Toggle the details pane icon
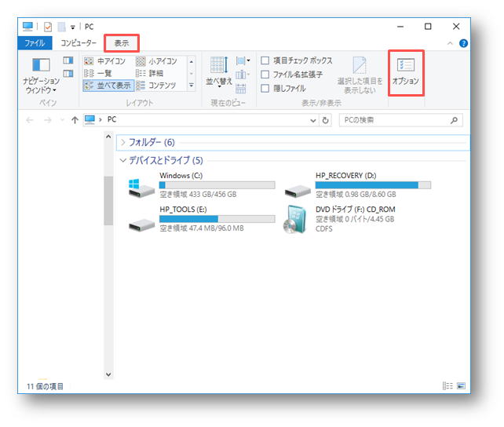This screenshot has width=504, height=427. (x=68, y=74)
